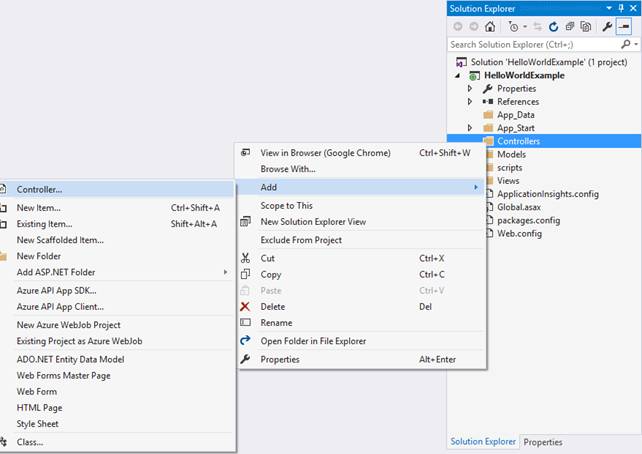Collapse the HelloWorldExample project node
This screenshot has width=642, height=454.
[459, 75]
